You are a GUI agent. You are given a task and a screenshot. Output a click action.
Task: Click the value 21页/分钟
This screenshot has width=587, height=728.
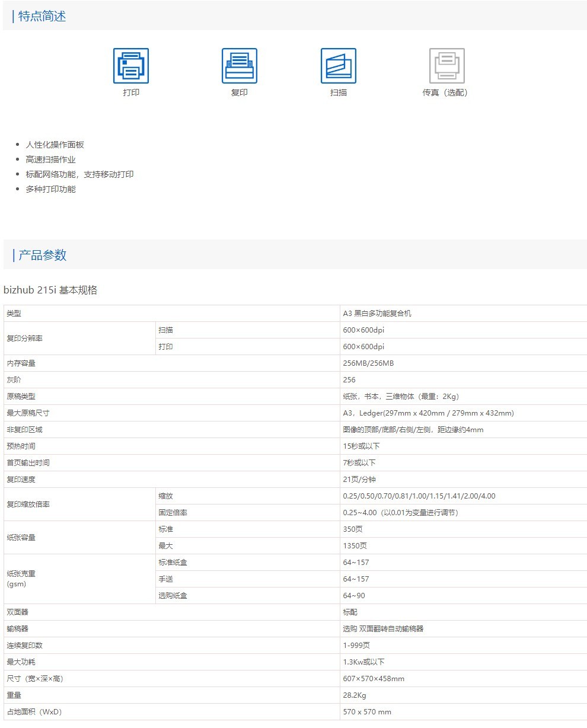coord(359,480)
